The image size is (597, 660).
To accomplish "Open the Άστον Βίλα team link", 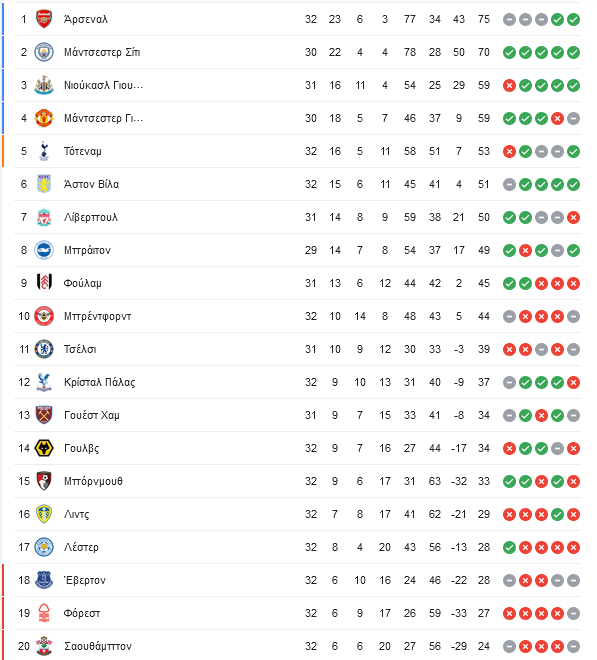I will coord(91,184).
